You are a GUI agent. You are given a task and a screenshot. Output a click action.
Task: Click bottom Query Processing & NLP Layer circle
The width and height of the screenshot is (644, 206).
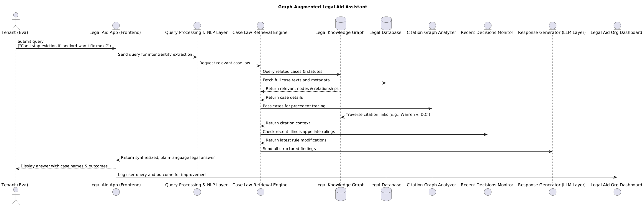(197, 192)
